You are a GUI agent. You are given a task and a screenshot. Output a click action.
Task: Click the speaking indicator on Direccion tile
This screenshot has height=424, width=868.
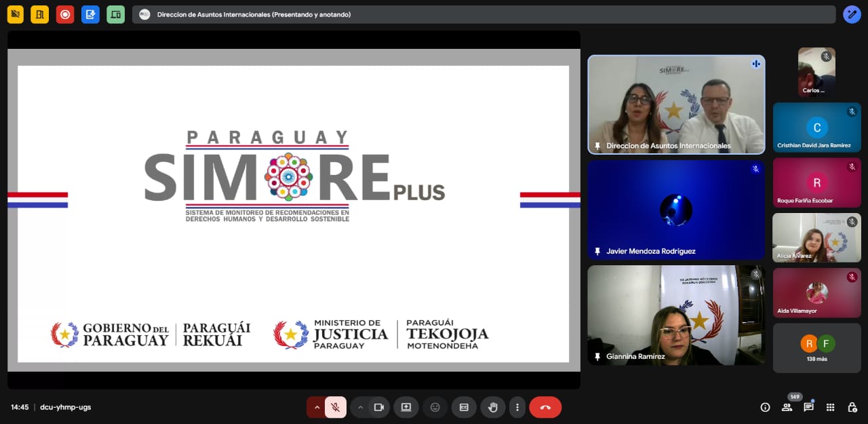755,64
